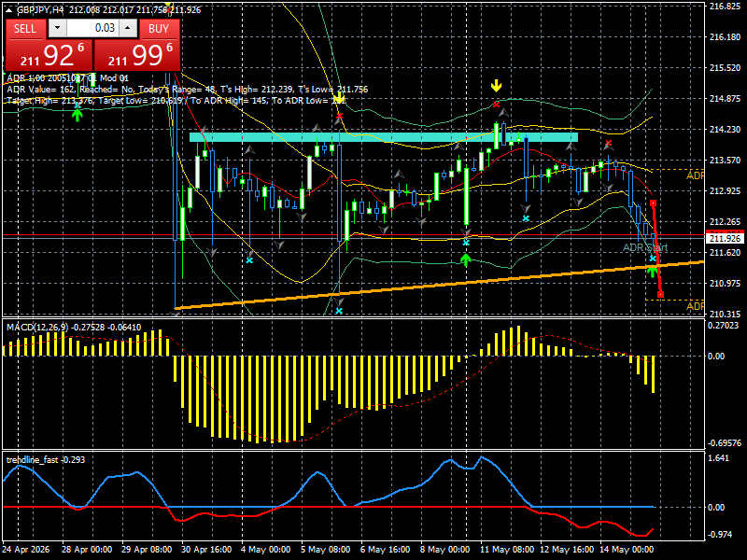Image resolution: width=747 pixels, height=560 pixels.
Task: Click the -0.69576 MACD scale value
Action: 725,442
